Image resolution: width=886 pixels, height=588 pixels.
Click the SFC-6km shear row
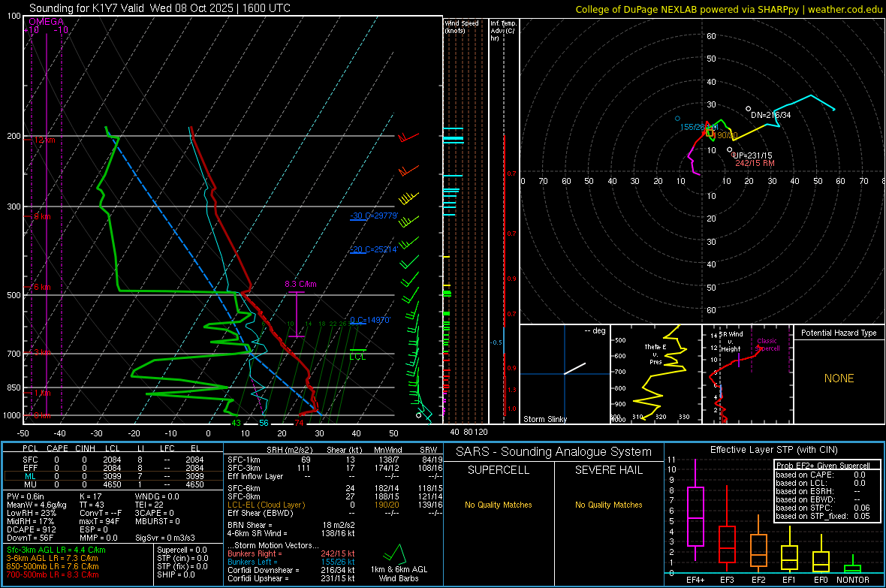335,488
